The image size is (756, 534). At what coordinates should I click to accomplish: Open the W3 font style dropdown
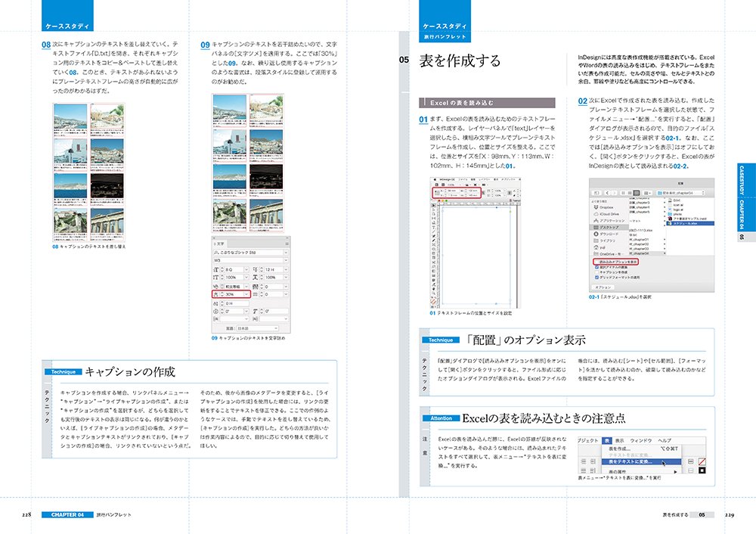[285, 259]
